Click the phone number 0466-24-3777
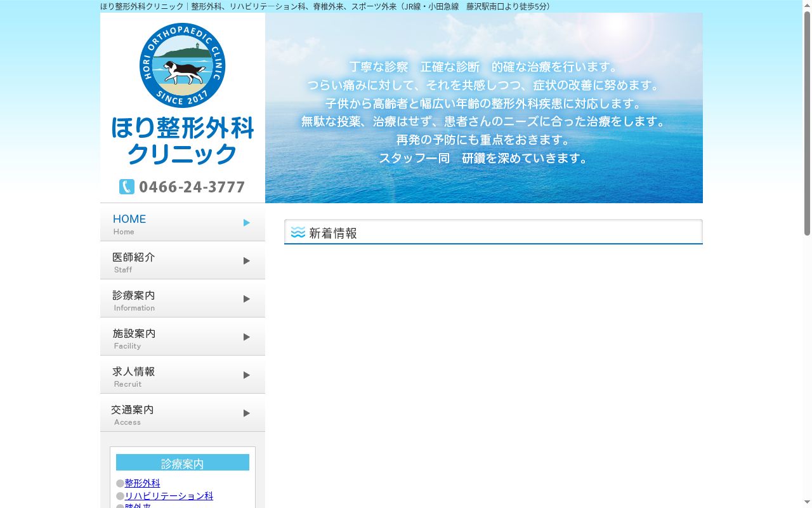Screen dimensions: 812x508 (x=192, y=187)
